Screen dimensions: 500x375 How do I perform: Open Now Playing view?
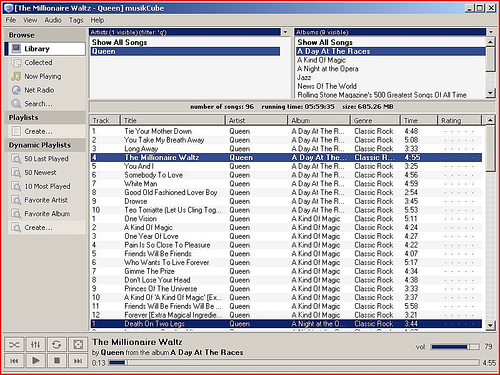click(x=47, y=76)
